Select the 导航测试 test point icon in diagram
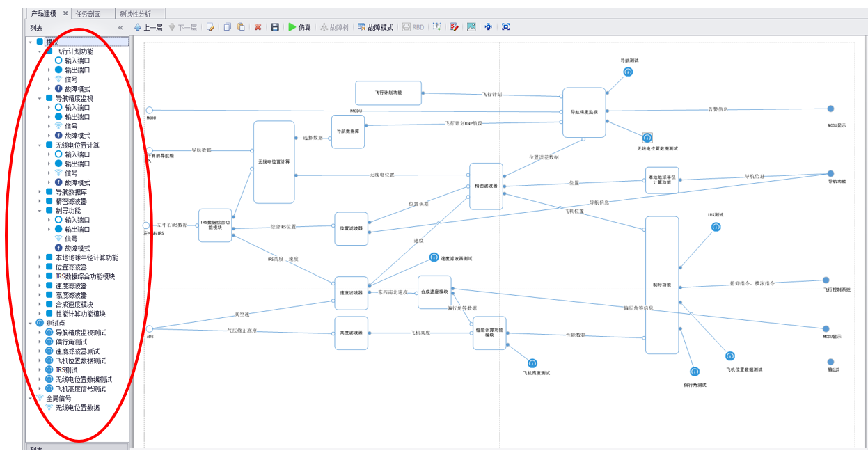 (x=628, y=72)
